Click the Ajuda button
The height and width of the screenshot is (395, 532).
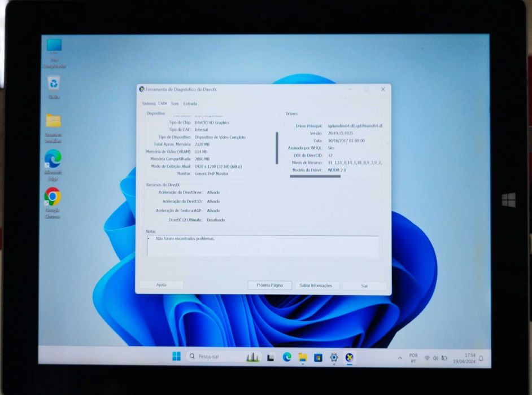[x=162, y=285]
